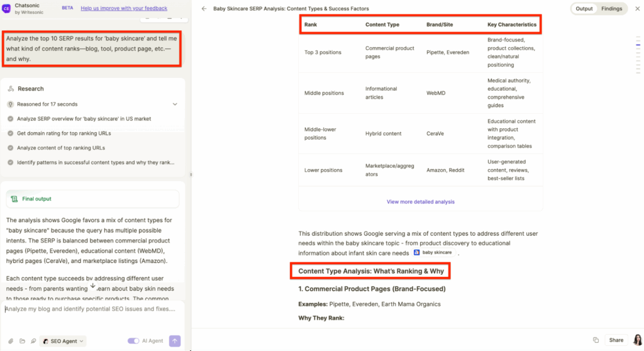Send the message with the arrow button
644x351 pixels.
175,341
